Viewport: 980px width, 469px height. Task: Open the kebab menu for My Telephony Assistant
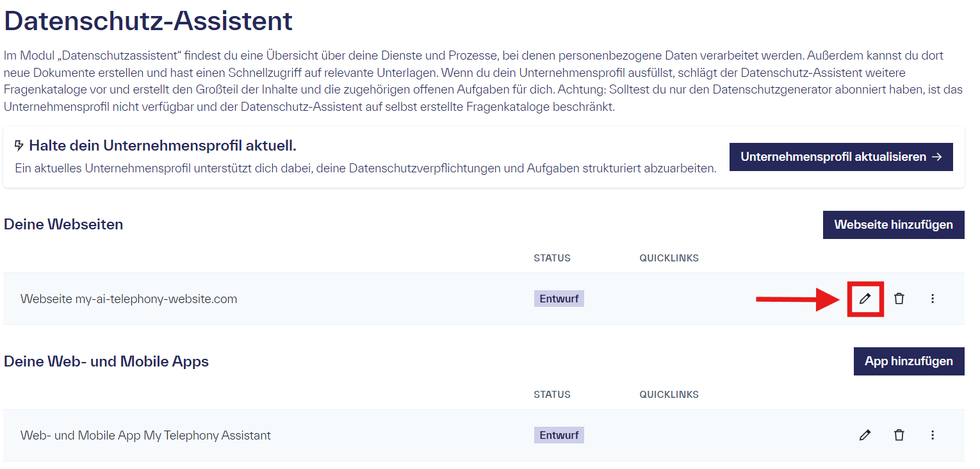(x=933, y=434)
